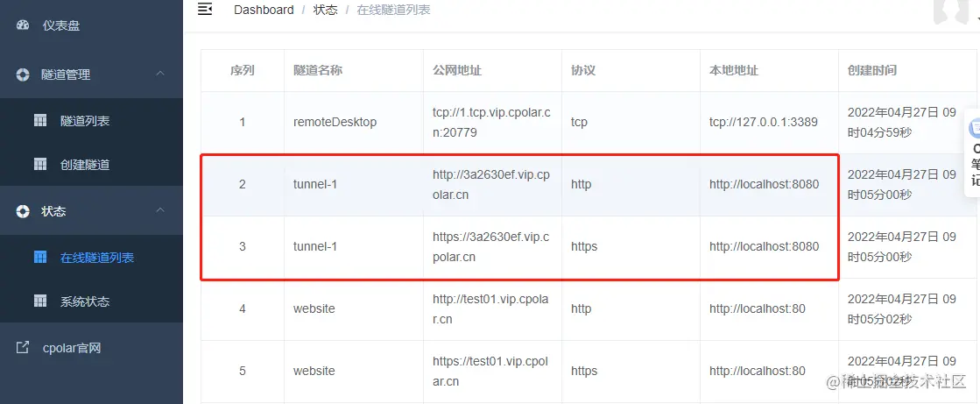Click the tcp://127.0.0.1:3389 local address
This screenshot has width=980, height=404.
tap(763, 122)
